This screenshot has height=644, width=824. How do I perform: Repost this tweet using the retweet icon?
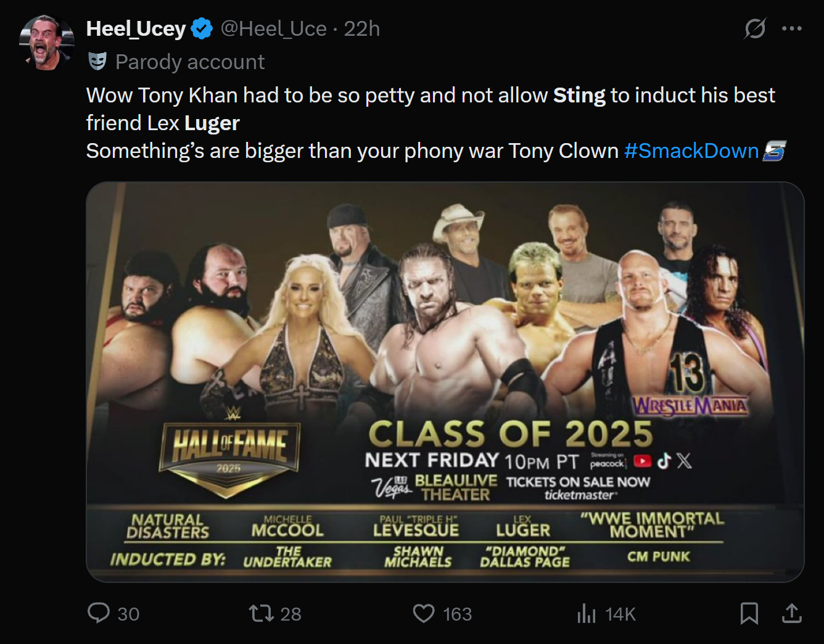point(261,613)
